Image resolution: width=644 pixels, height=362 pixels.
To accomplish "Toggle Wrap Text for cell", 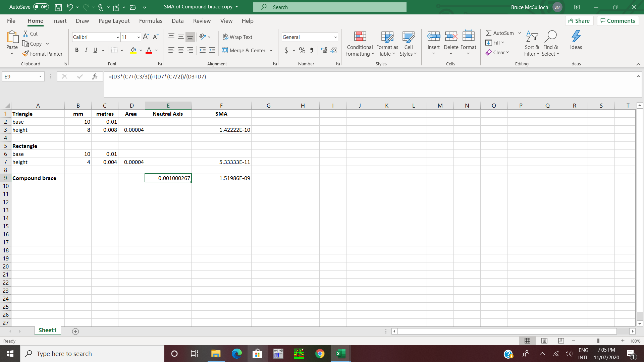I will point(237,37).
